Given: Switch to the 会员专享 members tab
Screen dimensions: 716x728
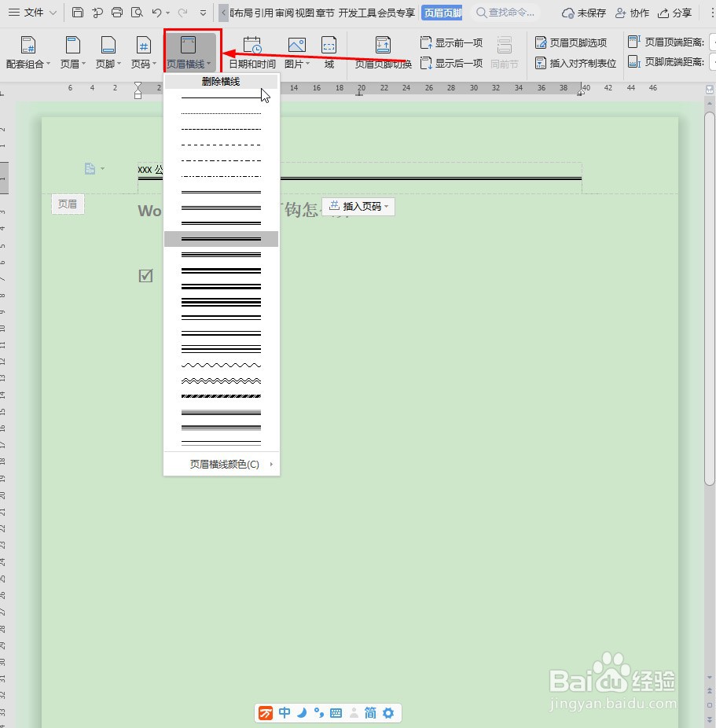Looking at the screenshot, I should coord(397,13).
